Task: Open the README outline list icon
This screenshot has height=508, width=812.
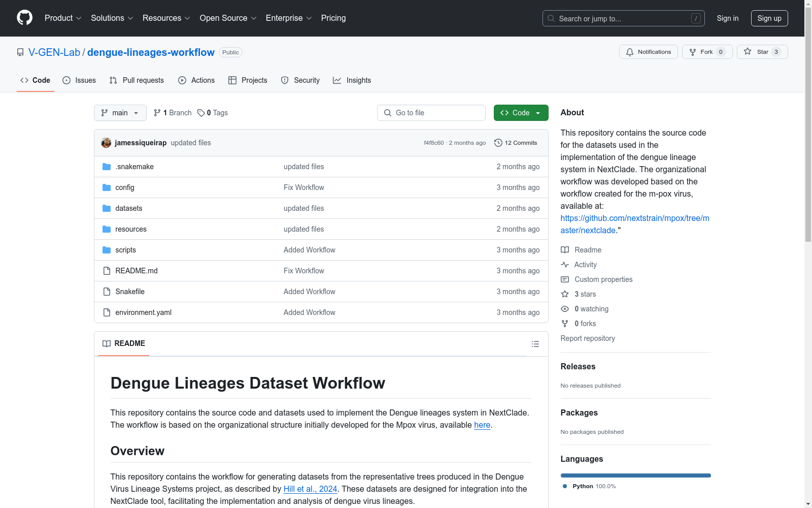Action: click(x=535, y=344)
